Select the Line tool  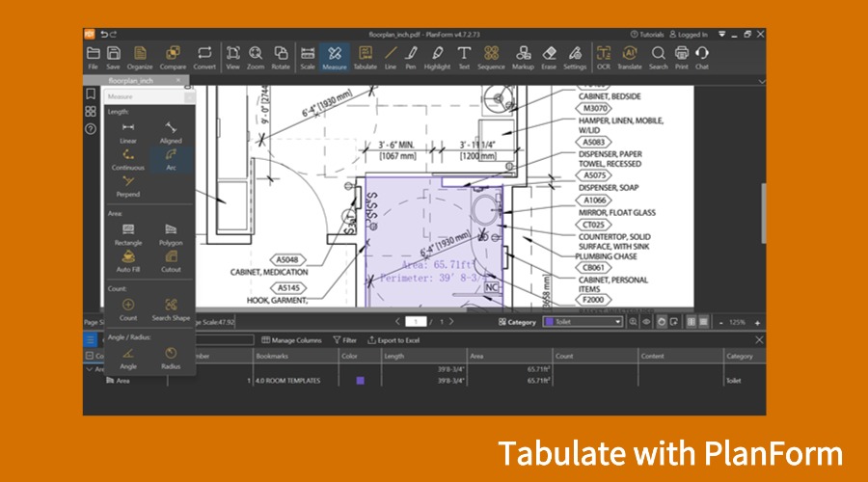[x=391, y=58]
